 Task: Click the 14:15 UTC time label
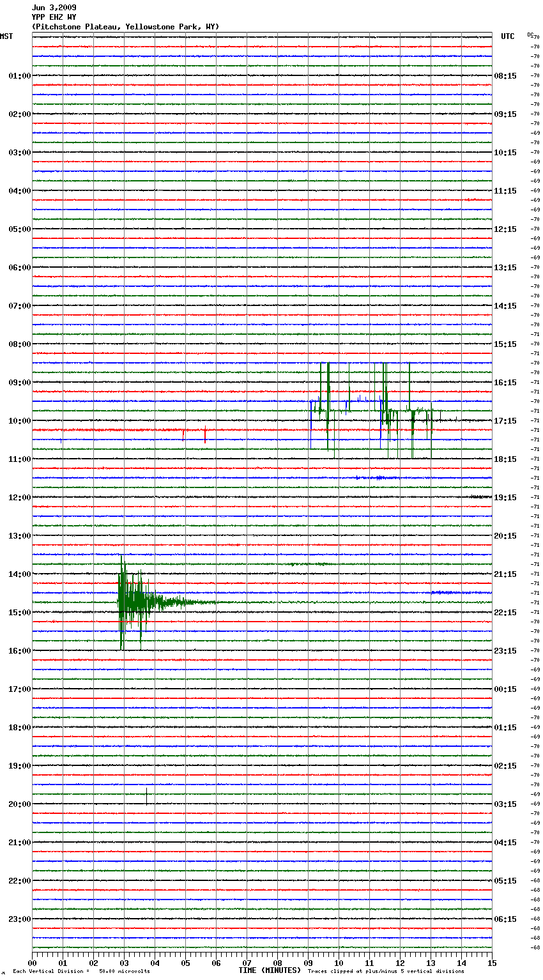tap(505, 306)
